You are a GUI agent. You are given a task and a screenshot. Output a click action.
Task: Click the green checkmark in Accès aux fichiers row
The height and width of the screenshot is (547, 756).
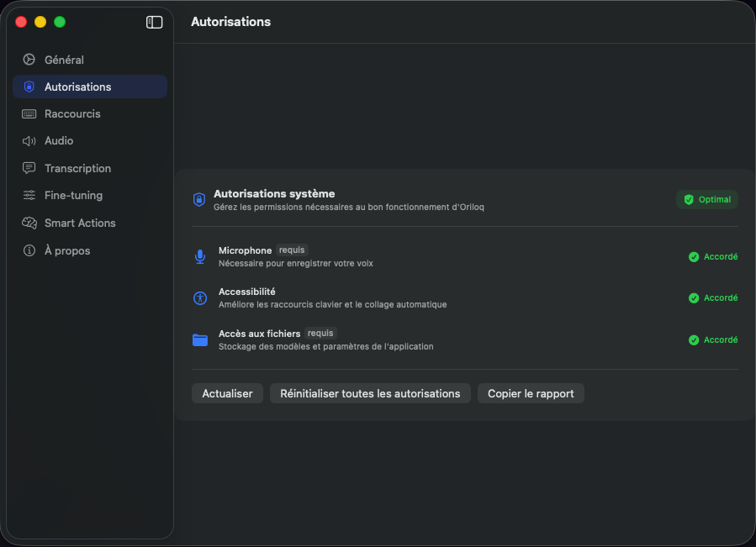tap(694, 340)
